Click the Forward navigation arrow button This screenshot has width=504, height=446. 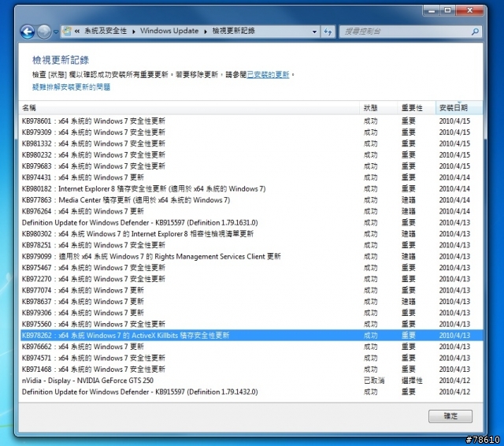[x=44, y=32]
